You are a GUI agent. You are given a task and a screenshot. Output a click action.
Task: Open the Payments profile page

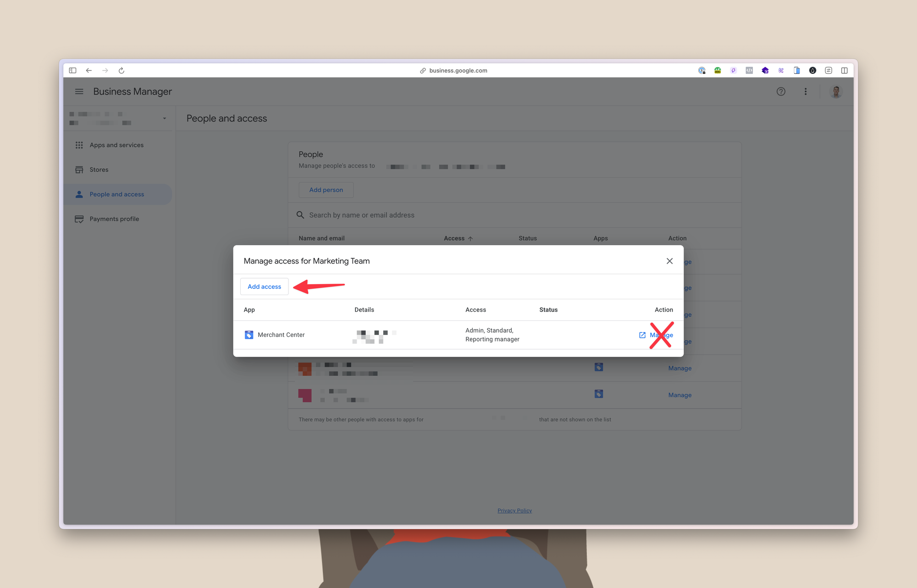coord(114,219)
